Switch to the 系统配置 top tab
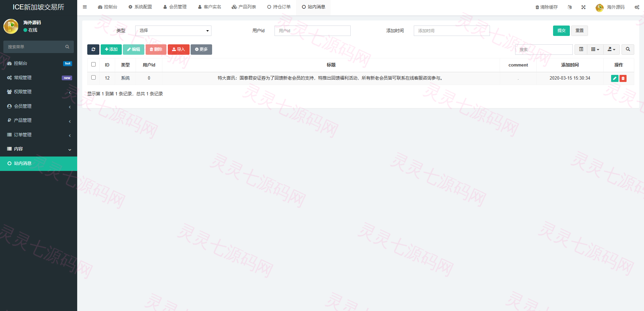Screen dimensions: 644x311 (x=140, y=7)
